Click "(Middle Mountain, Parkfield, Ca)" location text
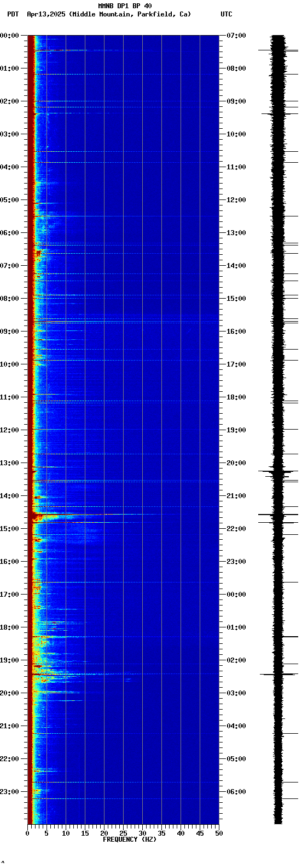302x868 pixels. (130, 14)
